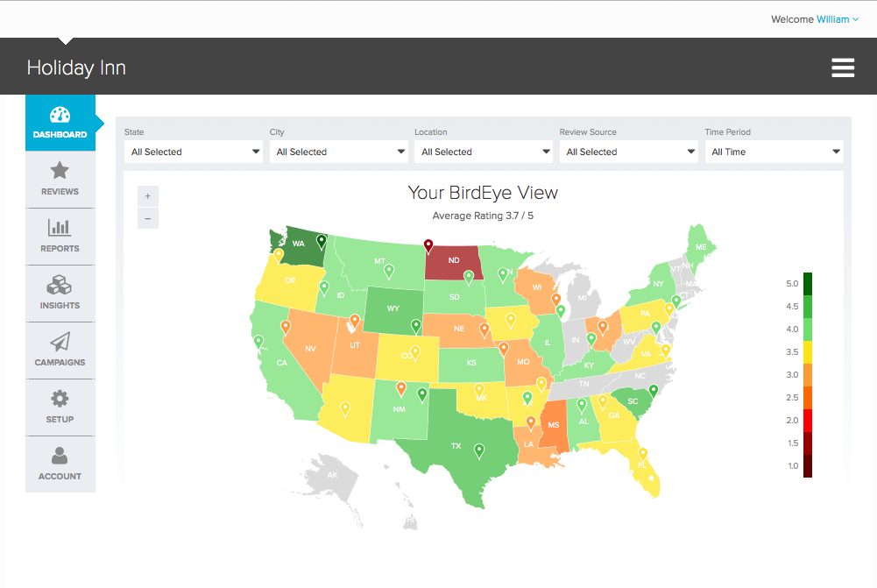Click the Reviews star icon
The height and width of the screenshot is (588, 877).
pyautogui.click(x=60, y=170)
